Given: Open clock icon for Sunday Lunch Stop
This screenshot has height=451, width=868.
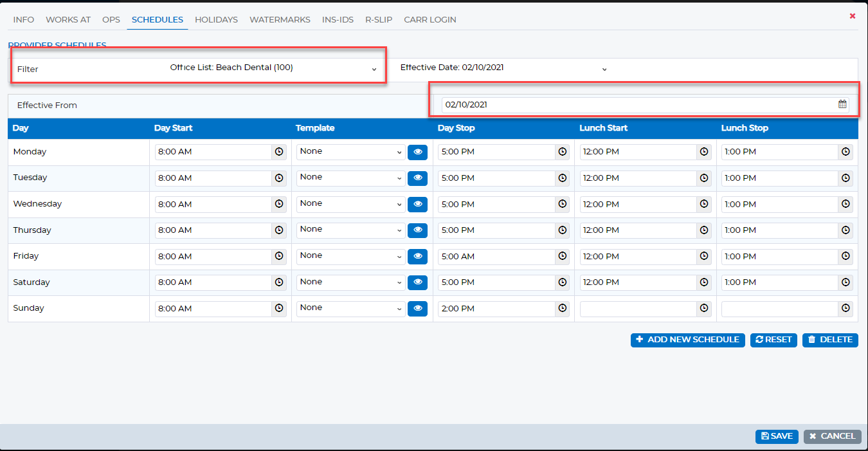Looking at the screenshot, I should click(x=846, y=309).
